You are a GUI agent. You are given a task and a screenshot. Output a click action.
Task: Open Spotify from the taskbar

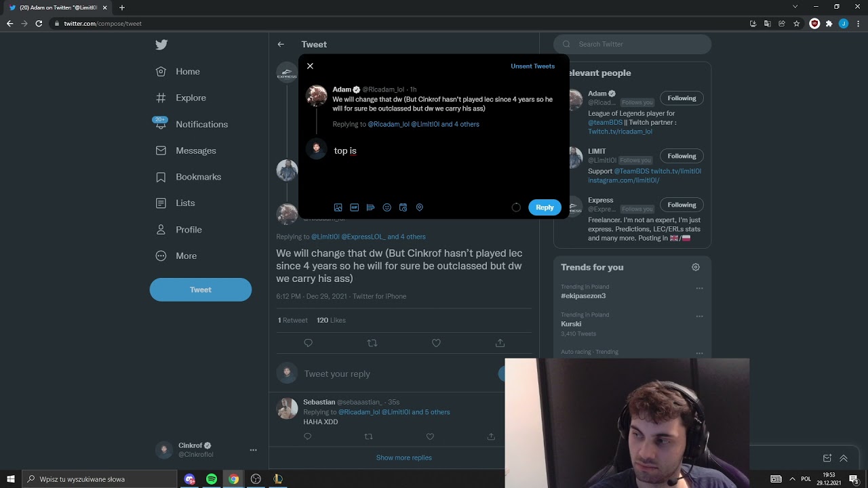212,479
